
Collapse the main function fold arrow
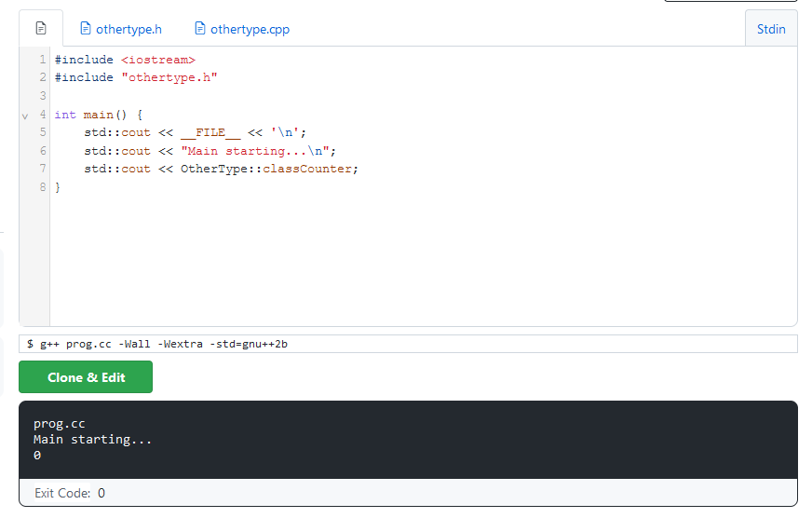(x=24, y=116)
